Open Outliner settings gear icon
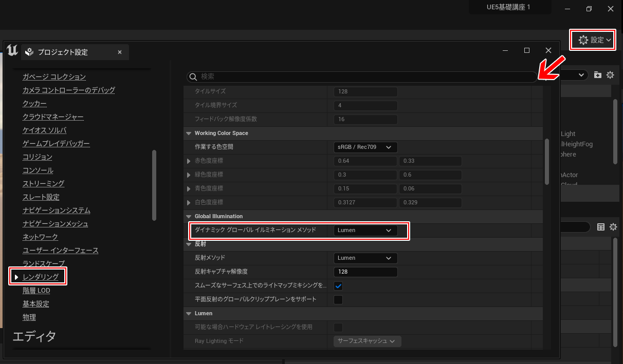The width and height of the screenshot is (623, 364). 610,75
